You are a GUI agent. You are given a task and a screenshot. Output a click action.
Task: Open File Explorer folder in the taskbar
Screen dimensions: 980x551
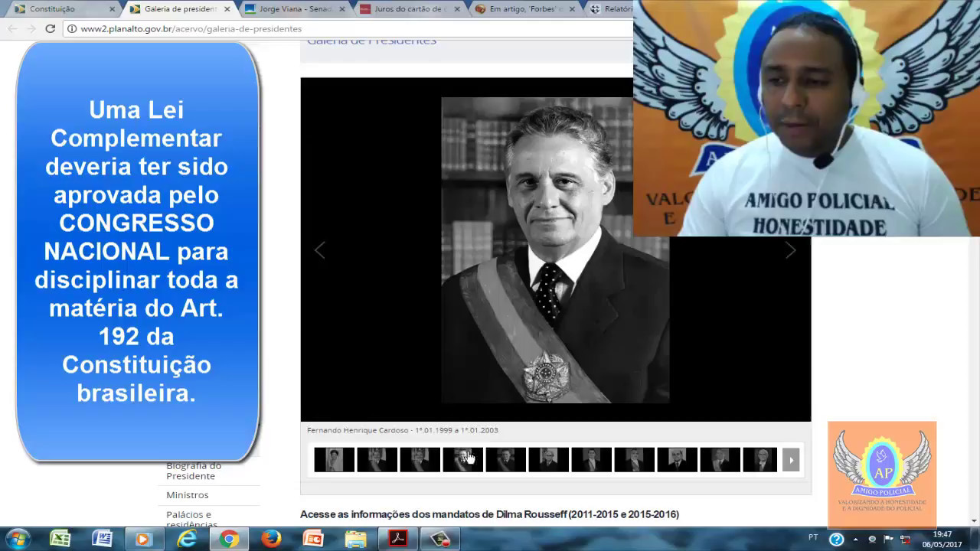355,539
